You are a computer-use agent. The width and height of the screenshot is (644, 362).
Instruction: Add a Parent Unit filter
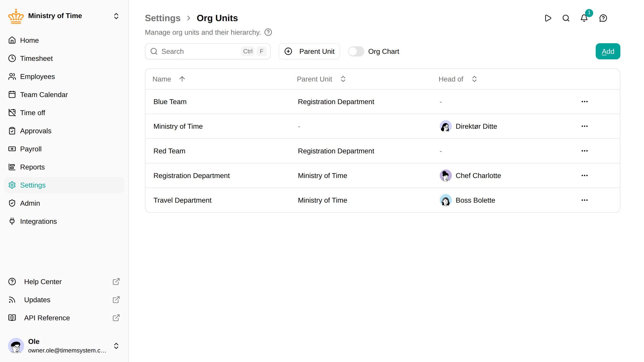[309, 51]
